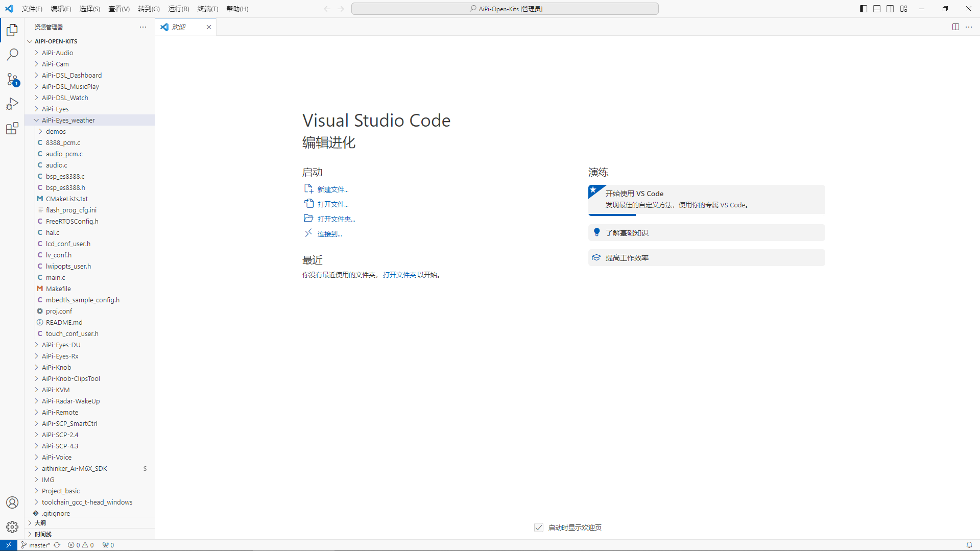Click the master branch indicator in status bar

35,545
